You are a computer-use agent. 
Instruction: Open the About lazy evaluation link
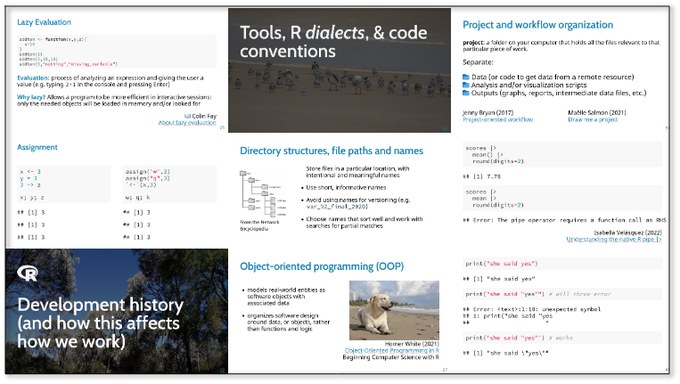pos(187,123)
